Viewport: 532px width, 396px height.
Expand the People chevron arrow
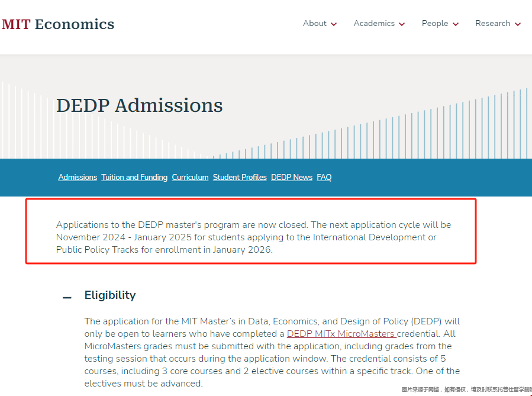coord(456,24)
